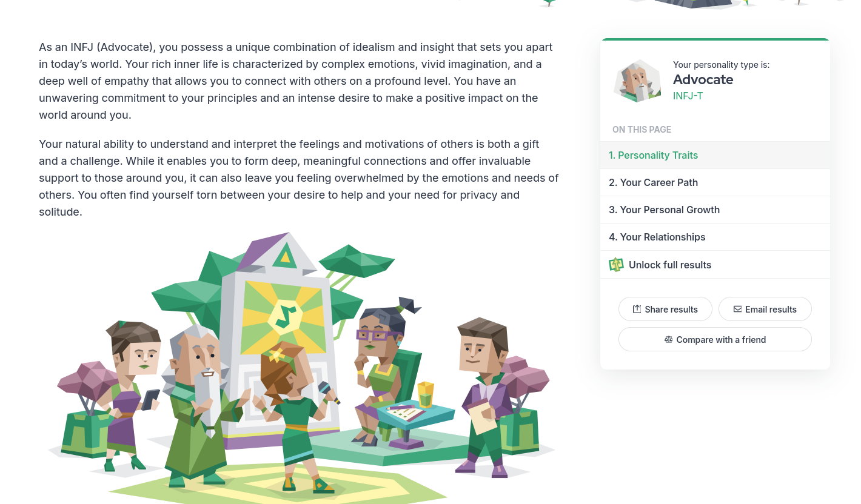
Task: Click the Email results button
Action: pyautogui.click(x=765, y=309)
